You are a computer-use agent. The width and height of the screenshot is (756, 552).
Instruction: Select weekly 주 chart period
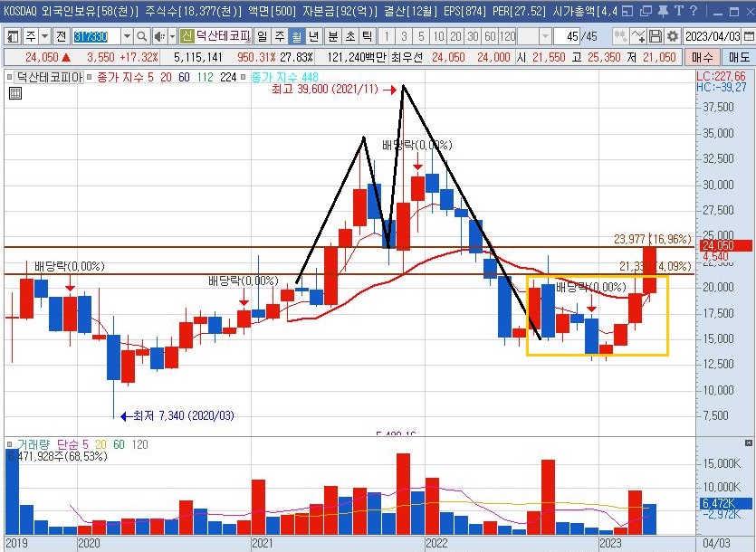pos(280,36)
